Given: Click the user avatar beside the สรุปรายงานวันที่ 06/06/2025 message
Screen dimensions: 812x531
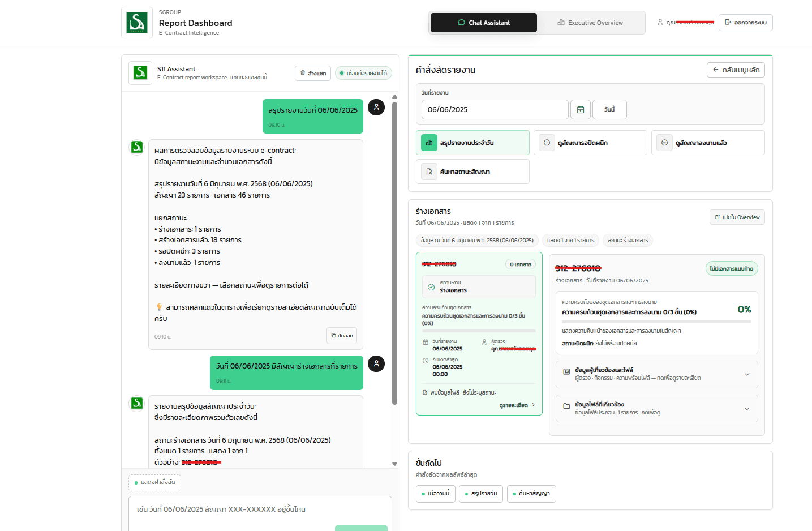Looking at the screenshot, I should point(376,107).
